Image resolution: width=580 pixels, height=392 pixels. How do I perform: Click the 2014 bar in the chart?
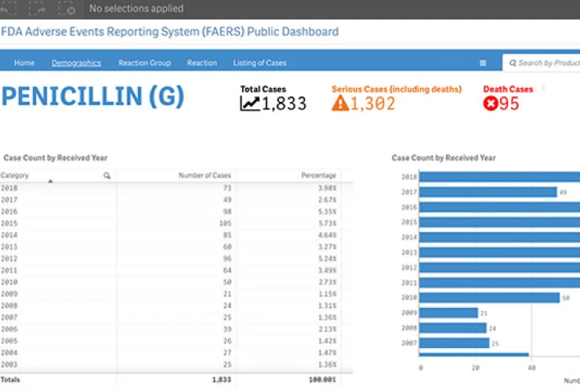500,238
